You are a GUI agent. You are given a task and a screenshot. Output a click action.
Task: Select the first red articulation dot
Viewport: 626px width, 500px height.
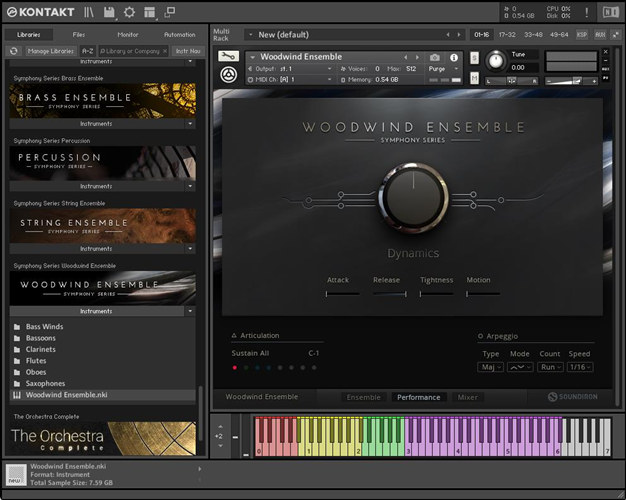[x=235, y=367]
